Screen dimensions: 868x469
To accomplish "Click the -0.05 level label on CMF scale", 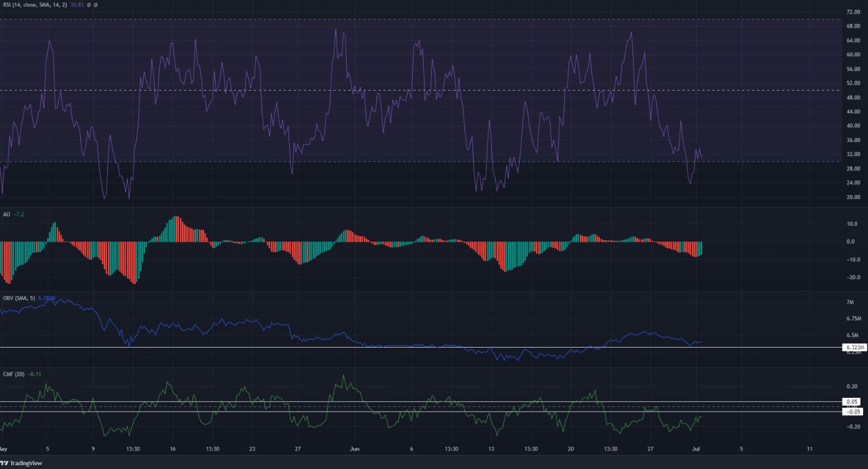I will click(852, 412).
